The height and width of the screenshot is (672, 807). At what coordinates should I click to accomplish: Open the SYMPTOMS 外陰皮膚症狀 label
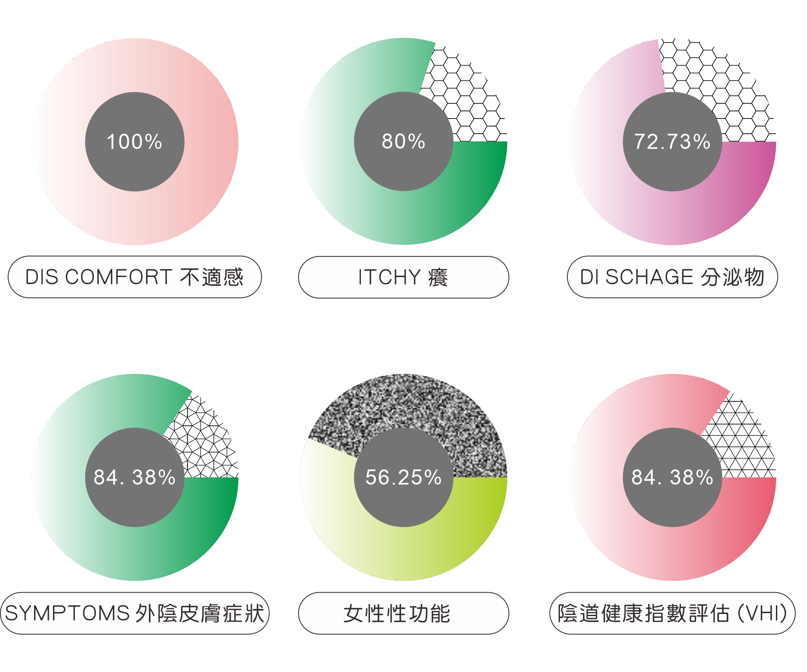(x=134, y=613)
